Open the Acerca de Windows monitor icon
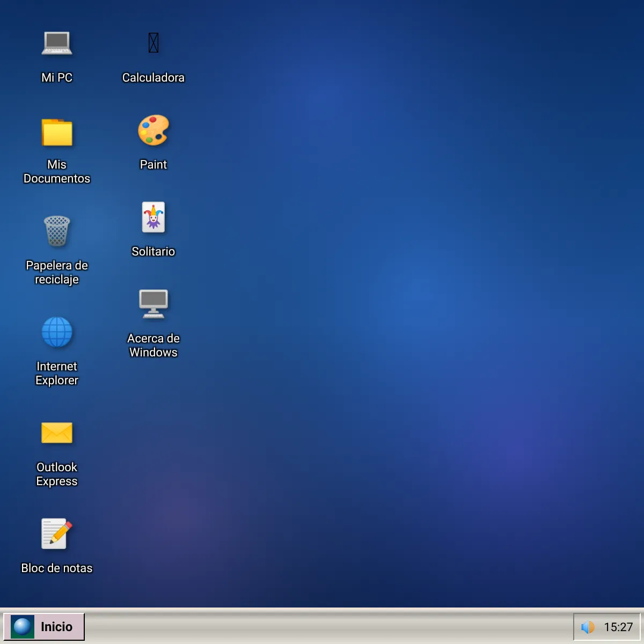644x644 pixels. [x=153, y=304]
